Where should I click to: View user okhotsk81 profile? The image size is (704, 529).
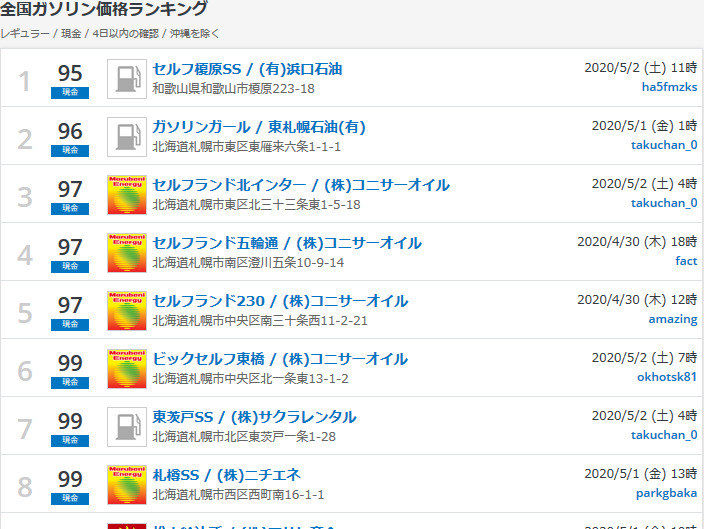[x=667, y=377]
